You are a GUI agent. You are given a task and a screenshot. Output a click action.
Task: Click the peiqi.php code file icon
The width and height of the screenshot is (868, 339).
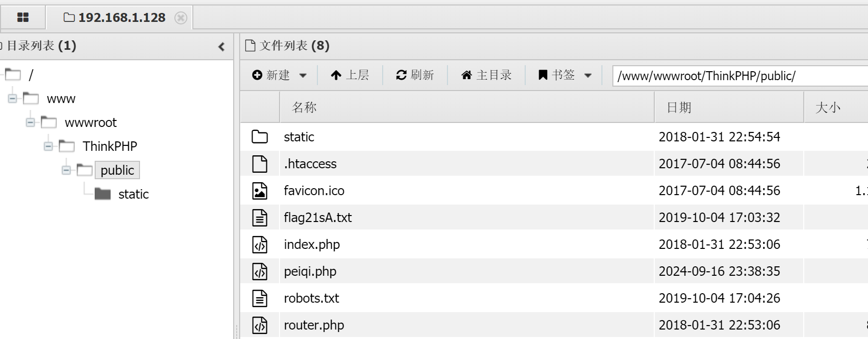pos(260,271)
